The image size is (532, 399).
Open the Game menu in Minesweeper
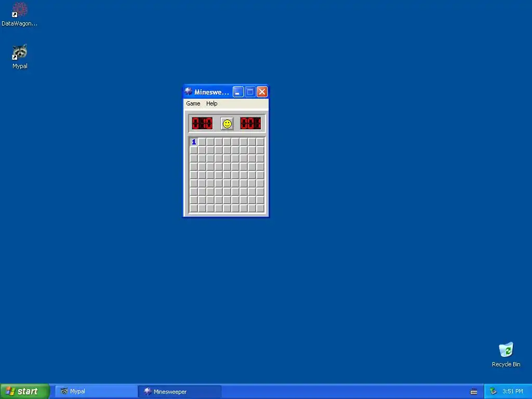(x=193, y=103)
